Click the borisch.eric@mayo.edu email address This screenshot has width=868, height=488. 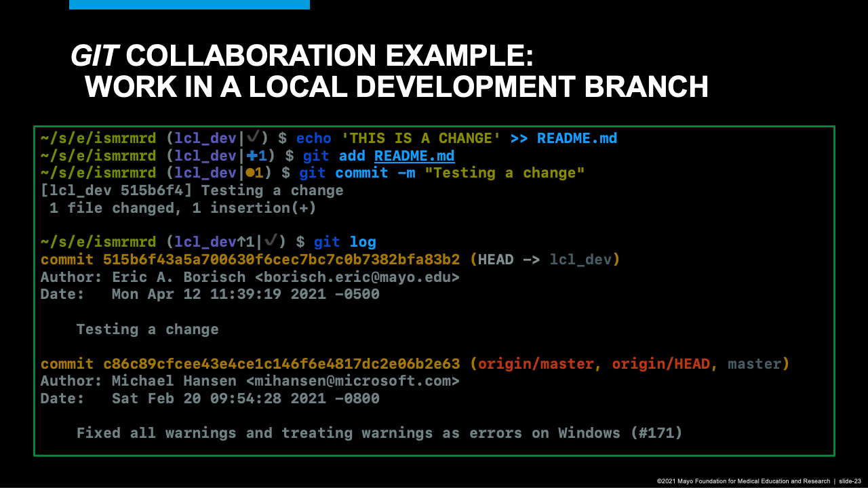pos(361,277)
